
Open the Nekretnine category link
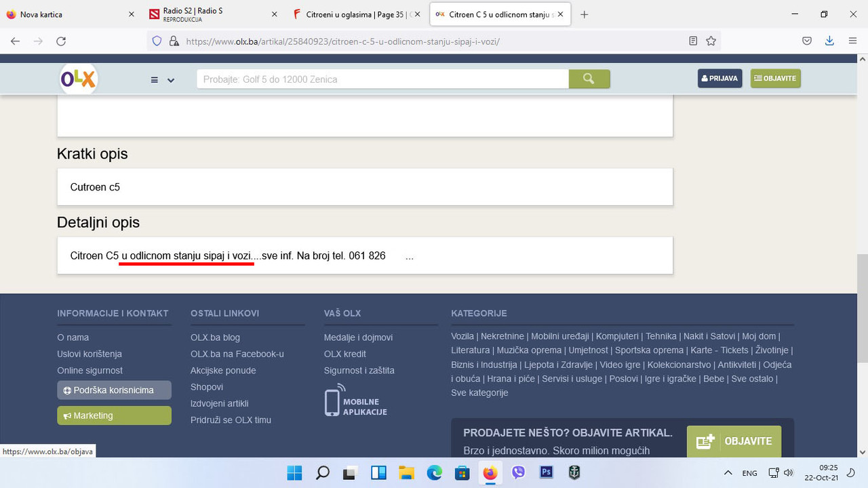click(x=502, y=336)
